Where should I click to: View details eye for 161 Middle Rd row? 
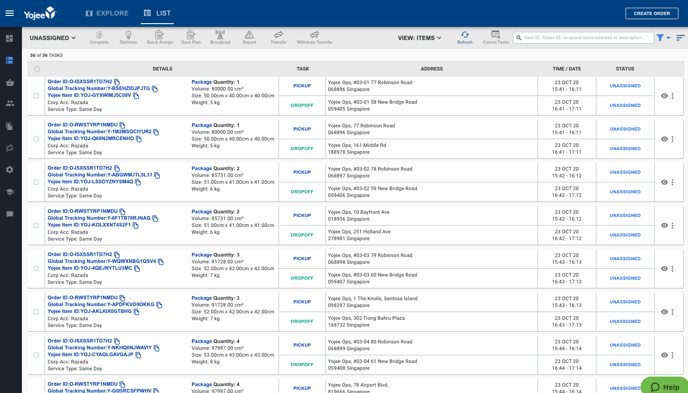[664, 139]
